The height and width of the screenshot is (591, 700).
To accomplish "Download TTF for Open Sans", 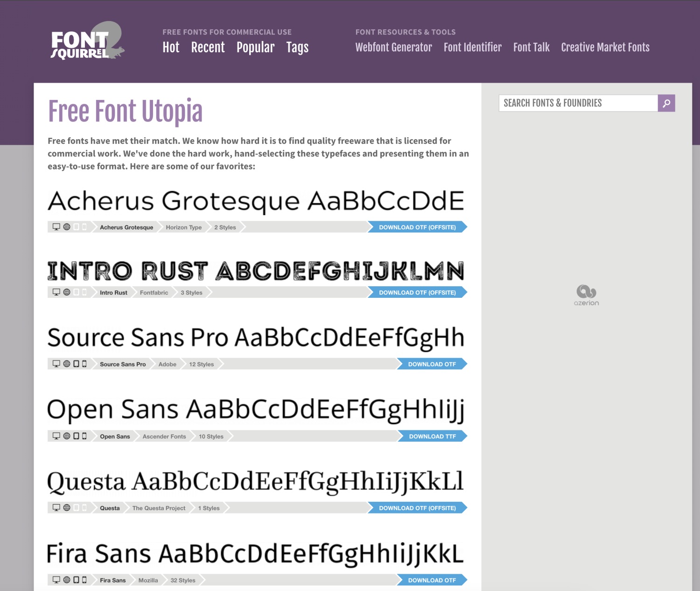I will click(x=432, y=436).
